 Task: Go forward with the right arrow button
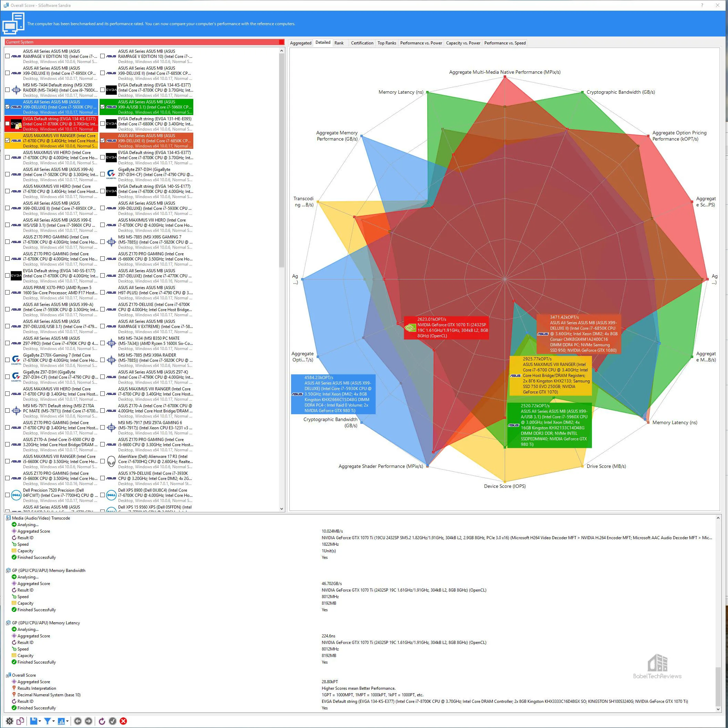pos(88,721)
